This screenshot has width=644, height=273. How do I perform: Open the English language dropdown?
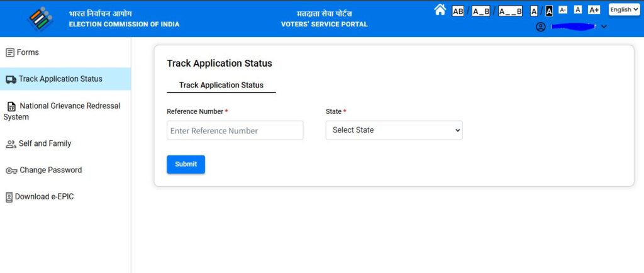625,9
